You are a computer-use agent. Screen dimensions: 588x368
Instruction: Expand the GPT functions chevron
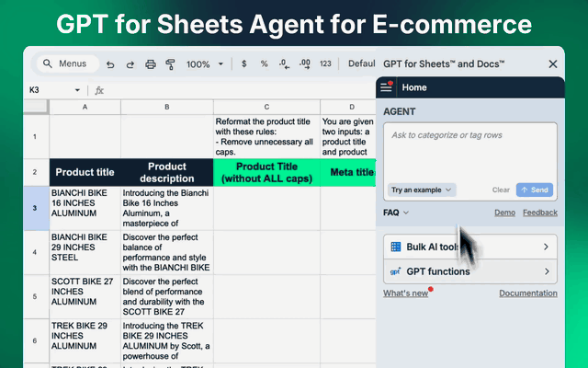coord(547,271)
